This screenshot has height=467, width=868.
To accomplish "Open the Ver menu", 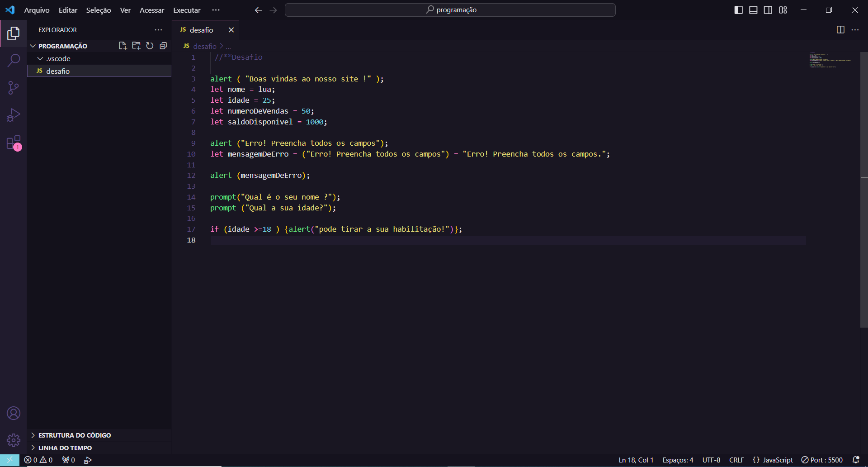I will [125, 10].
